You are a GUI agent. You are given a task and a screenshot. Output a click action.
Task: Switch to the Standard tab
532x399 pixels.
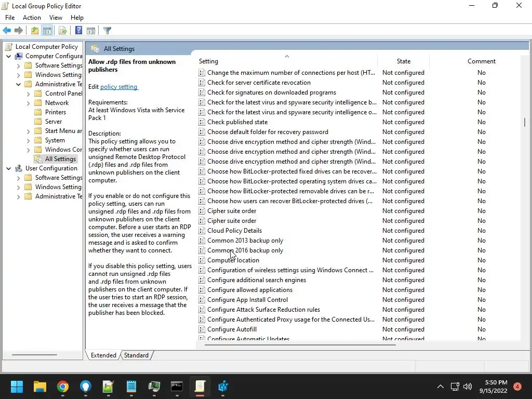coord(136,355)
